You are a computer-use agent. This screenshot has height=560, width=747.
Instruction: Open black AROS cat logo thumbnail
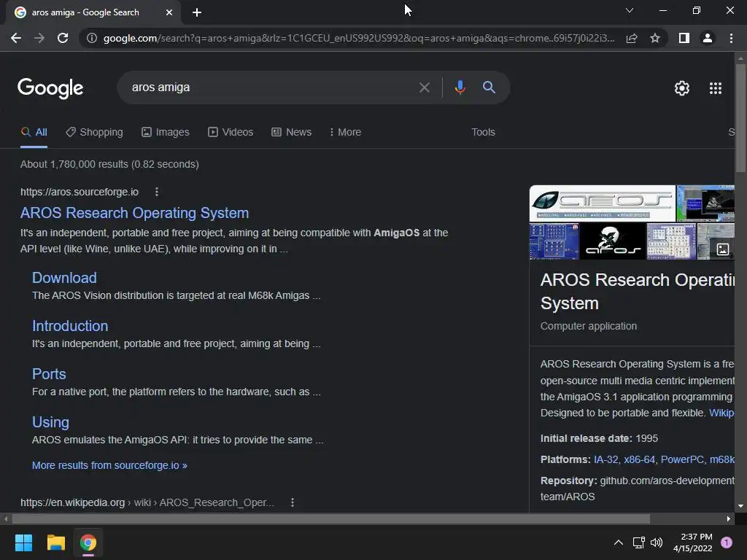[613, 241]
